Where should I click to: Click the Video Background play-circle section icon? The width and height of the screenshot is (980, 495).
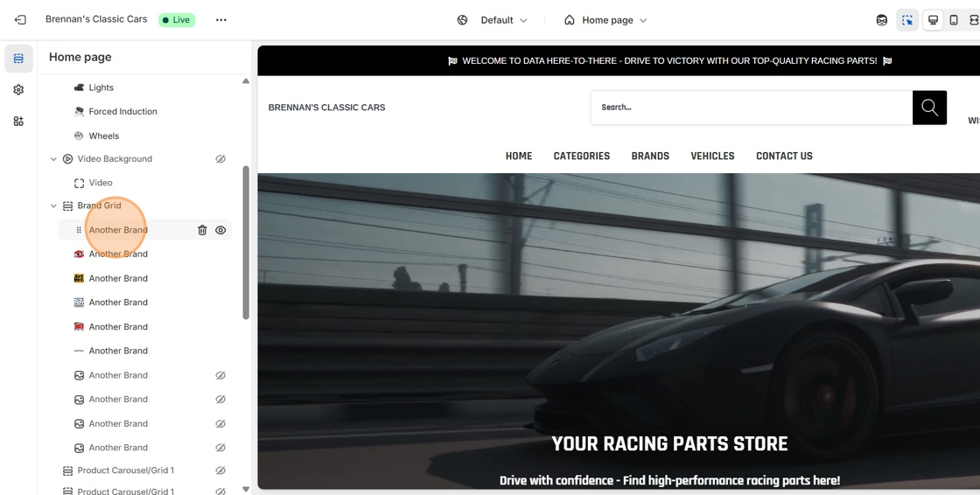click(x=67, y=159)
